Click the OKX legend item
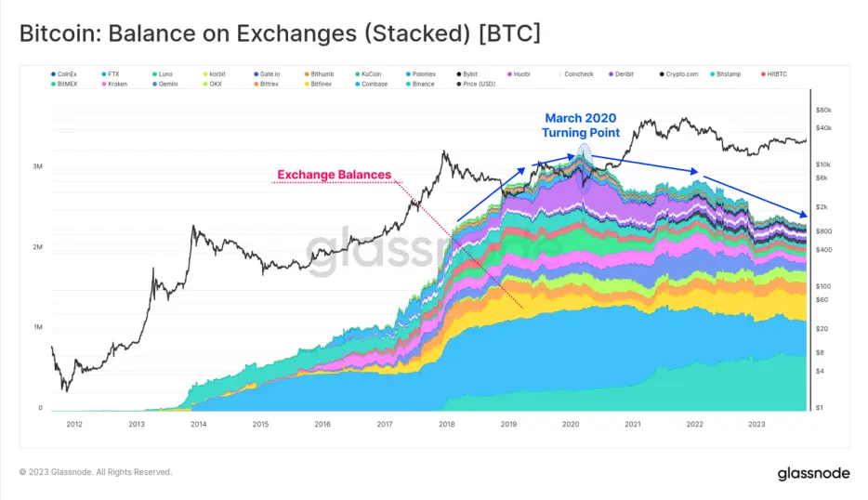 [213, 85]
